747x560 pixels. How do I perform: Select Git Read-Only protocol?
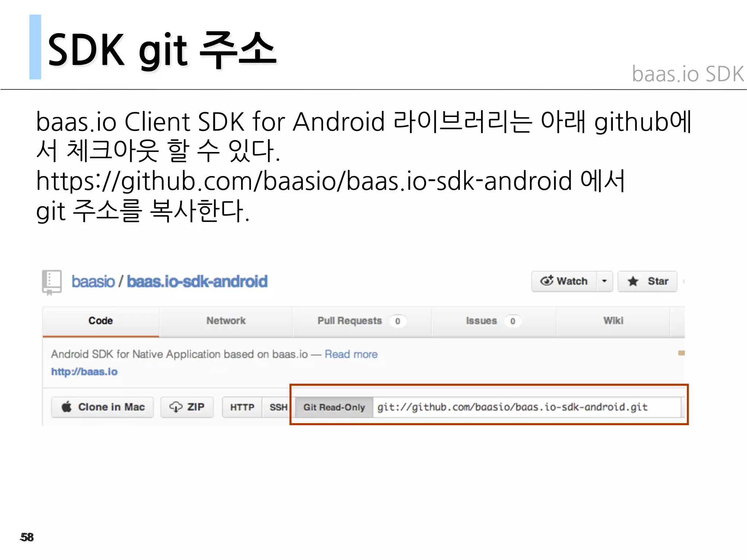(334, 407)
